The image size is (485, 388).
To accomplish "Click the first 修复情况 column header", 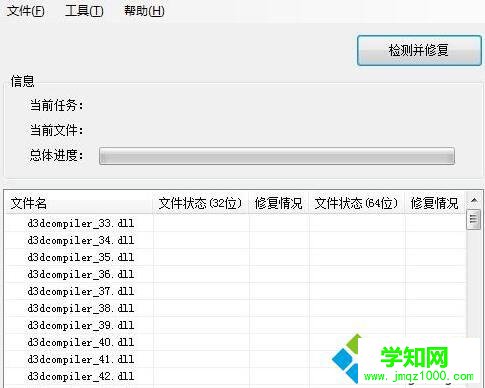I will tap(279, 203).
